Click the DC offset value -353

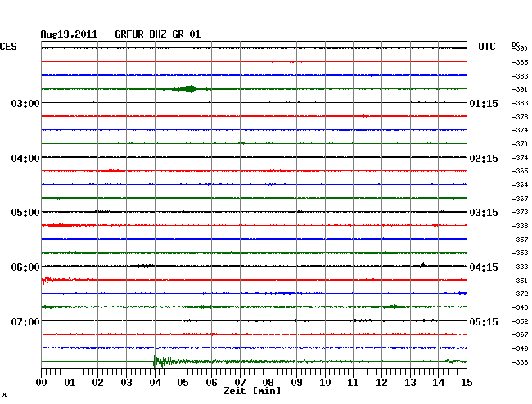coord(520,253)
